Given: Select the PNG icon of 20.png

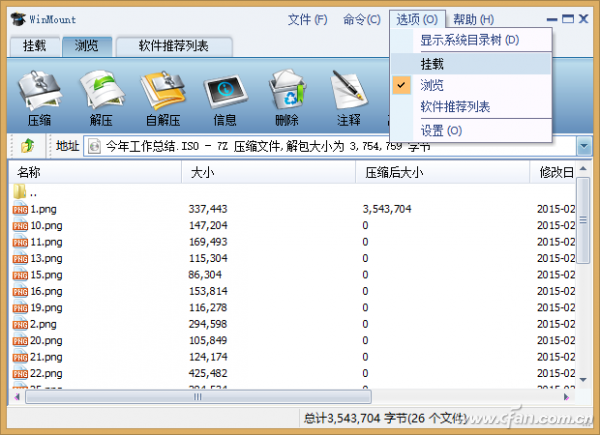Looking at the screenshot, I should click(20, 341).
